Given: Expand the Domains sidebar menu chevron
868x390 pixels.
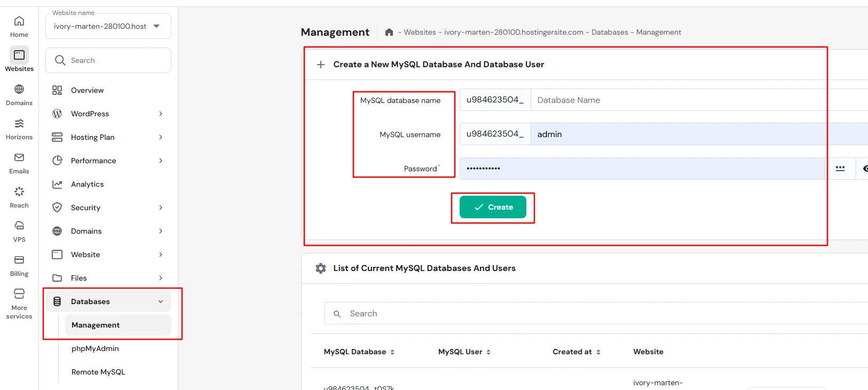Looking at the screenshot, I should [161, 231].
